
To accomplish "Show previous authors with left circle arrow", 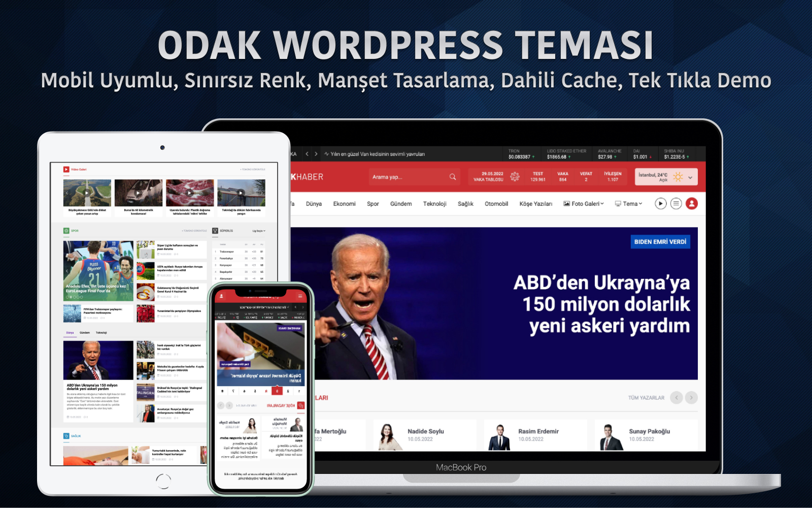I will coord(676,398).
